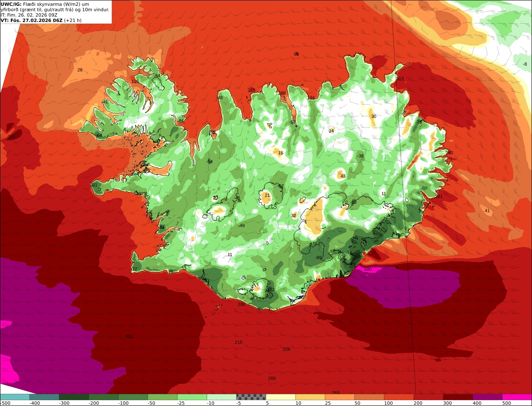Select the ocean value '228'

tap(286, 349)
